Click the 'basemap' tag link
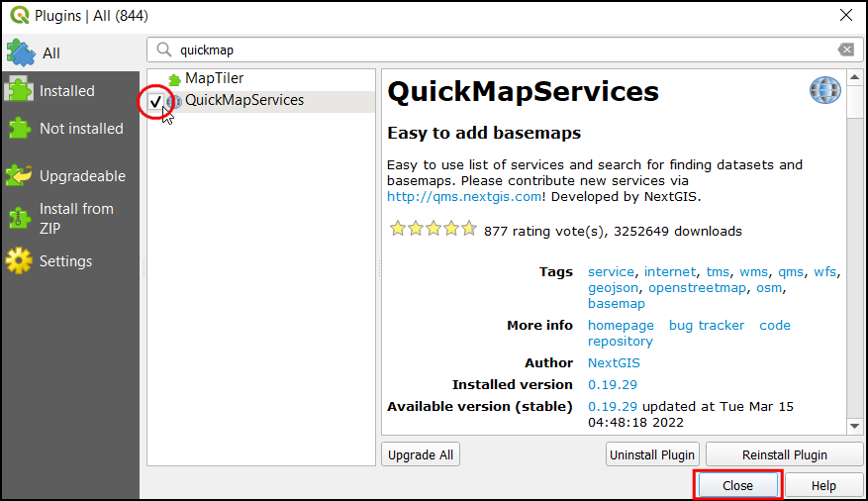Image resolution: width=868 pixels, height=501 pixels. point(617,304)
